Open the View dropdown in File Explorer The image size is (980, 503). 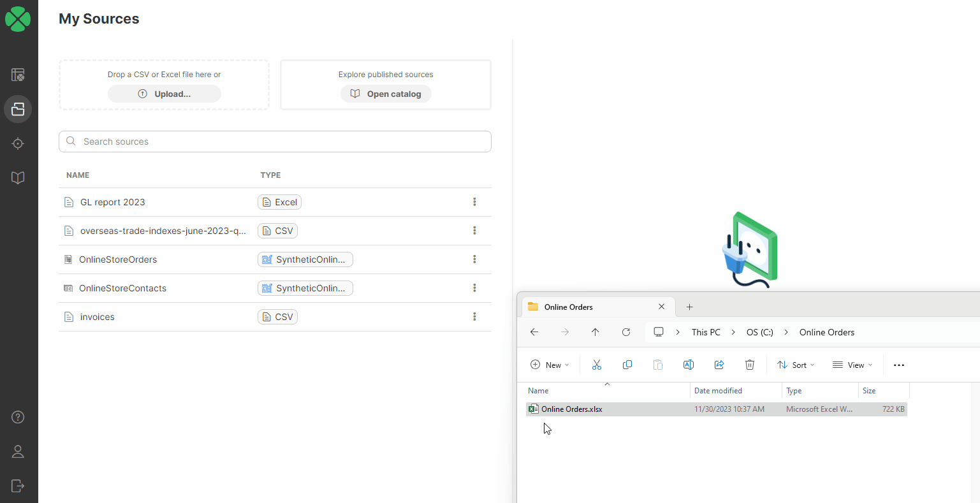852,364
